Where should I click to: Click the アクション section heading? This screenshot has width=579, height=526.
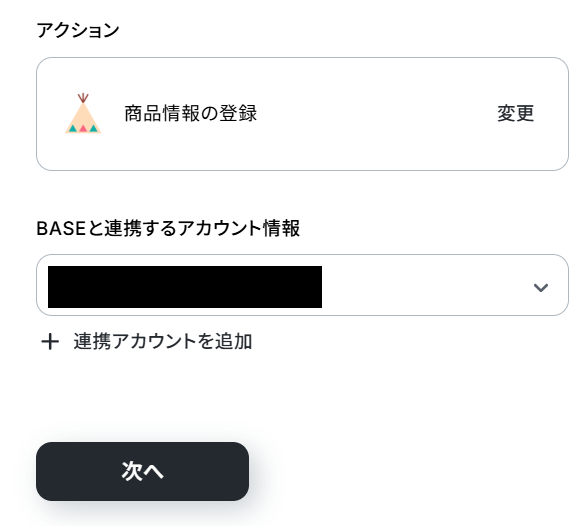[78, 30]
